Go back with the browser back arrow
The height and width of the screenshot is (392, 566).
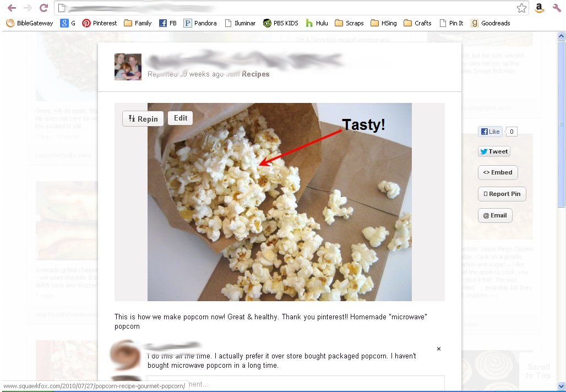pos(12,8)
